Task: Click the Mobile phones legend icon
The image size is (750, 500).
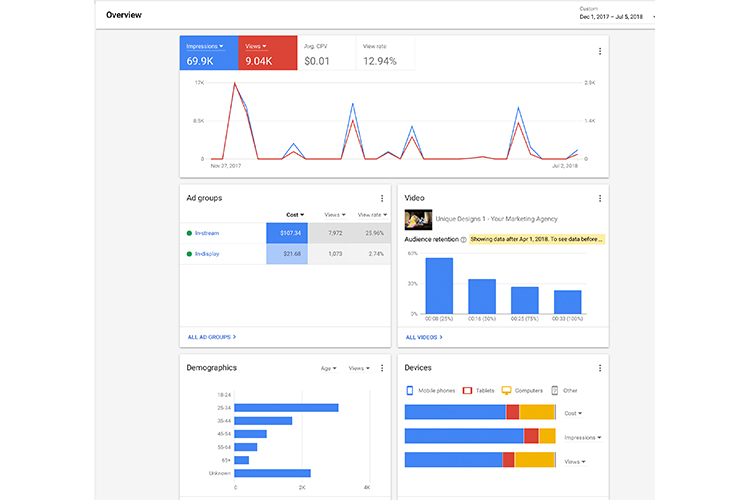Action: tap(409, 390)
